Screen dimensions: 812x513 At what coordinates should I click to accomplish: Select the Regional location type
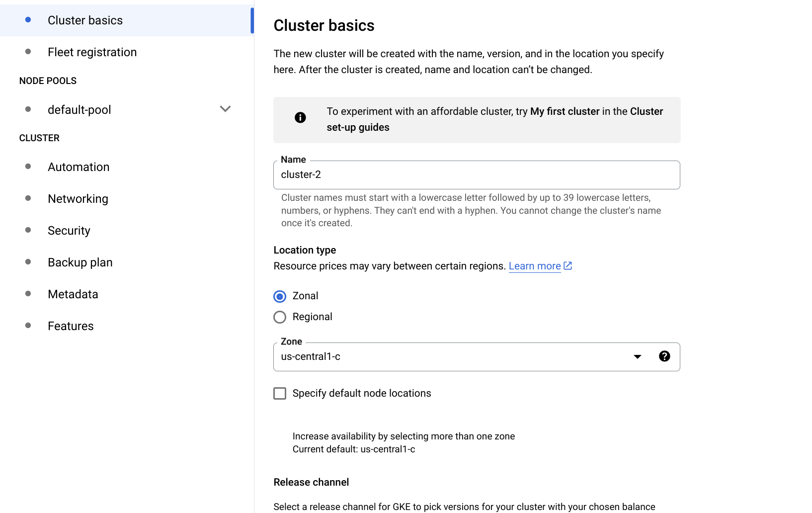click(x=280, y=317)
